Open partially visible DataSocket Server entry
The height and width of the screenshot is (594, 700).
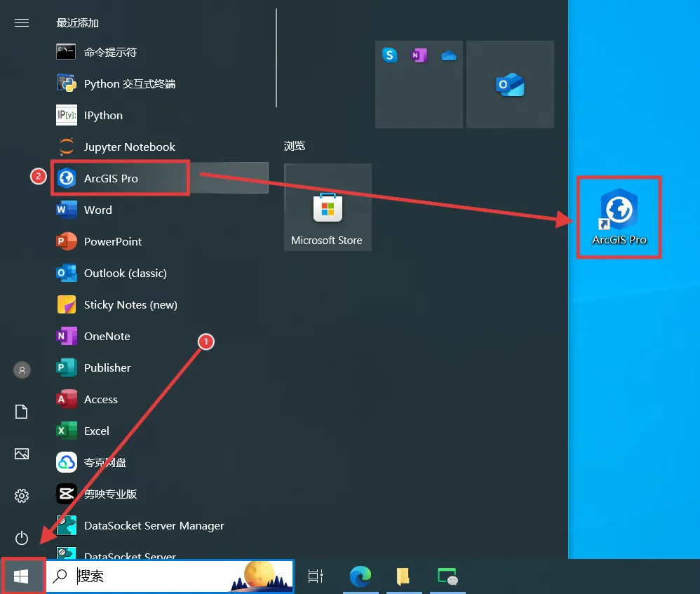161,553
